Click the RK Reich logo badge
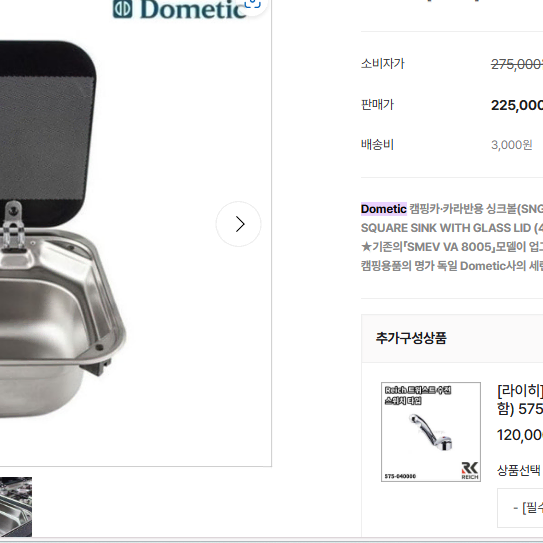 click(x=470, y=471)
